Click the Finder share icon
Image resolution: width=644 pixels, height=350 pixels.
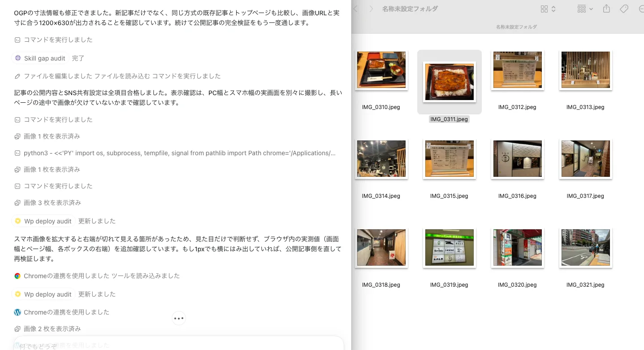(x=607, y=9)
